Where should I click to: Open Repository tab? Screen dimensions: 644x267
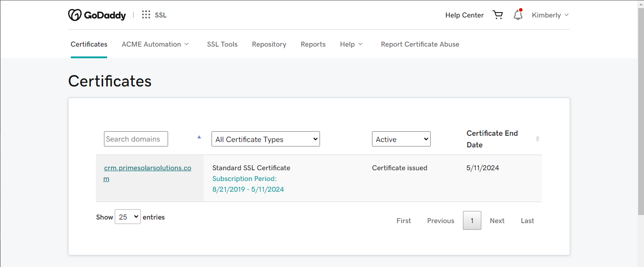[269, 44]
